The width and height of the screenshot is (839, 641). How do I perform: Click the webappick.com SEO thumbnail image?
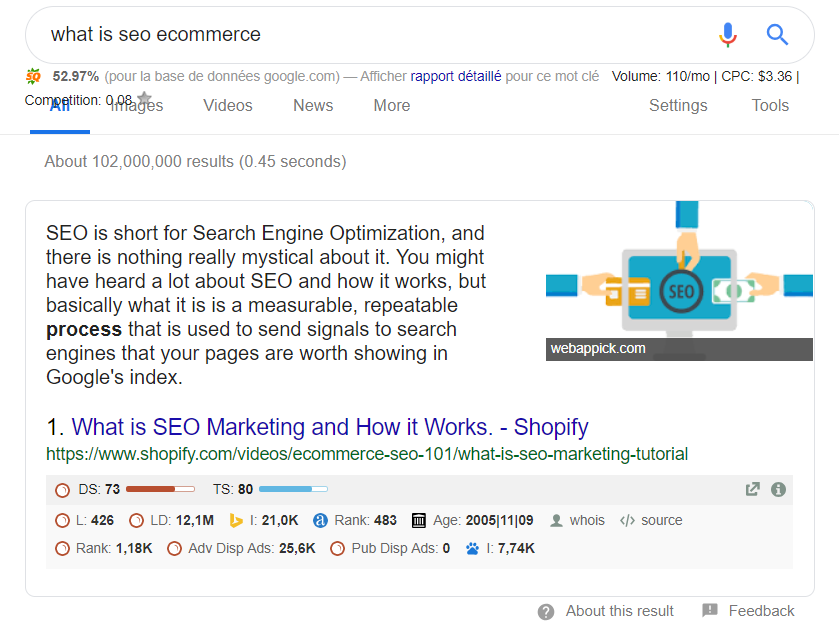(x=679, y=281)
